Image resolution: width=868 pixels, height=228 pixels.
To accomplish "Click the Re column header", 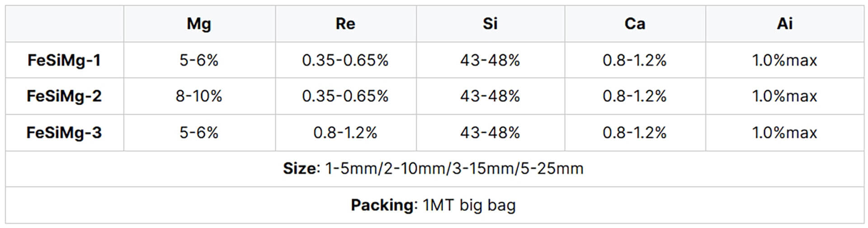I will (x=345, y=24).
